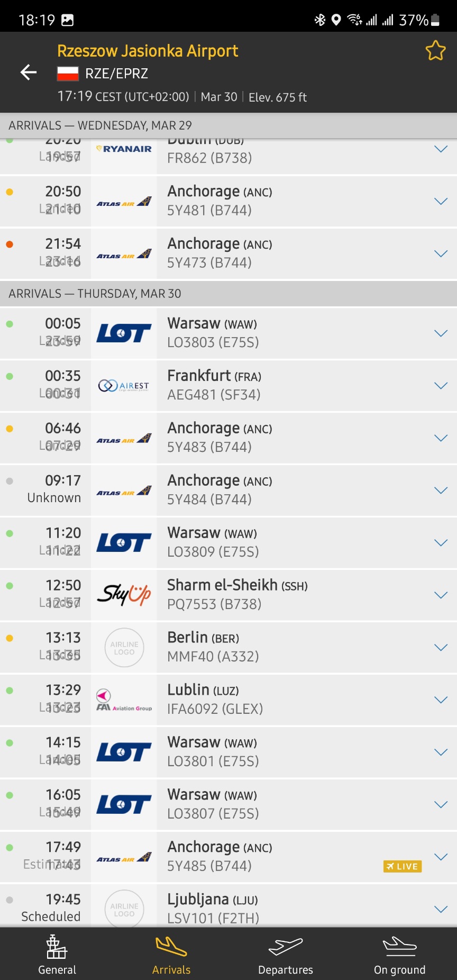Toggle the favorite star for Rzeszow airport
This screenshot has height=980, width=457.
coord(435,51)
